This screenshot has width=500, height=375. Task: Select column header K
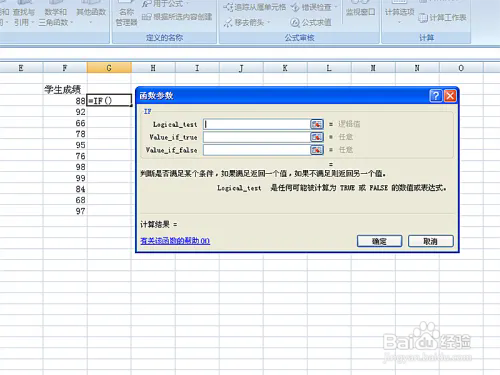(x=285, y=68)
